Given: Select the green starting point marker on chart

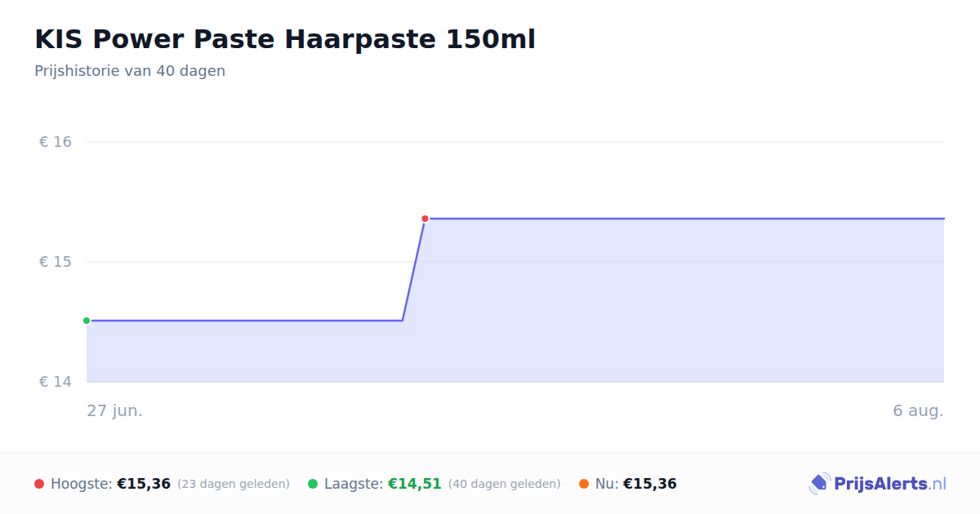Looking at the screenshot, I should [x=87, y=321].
